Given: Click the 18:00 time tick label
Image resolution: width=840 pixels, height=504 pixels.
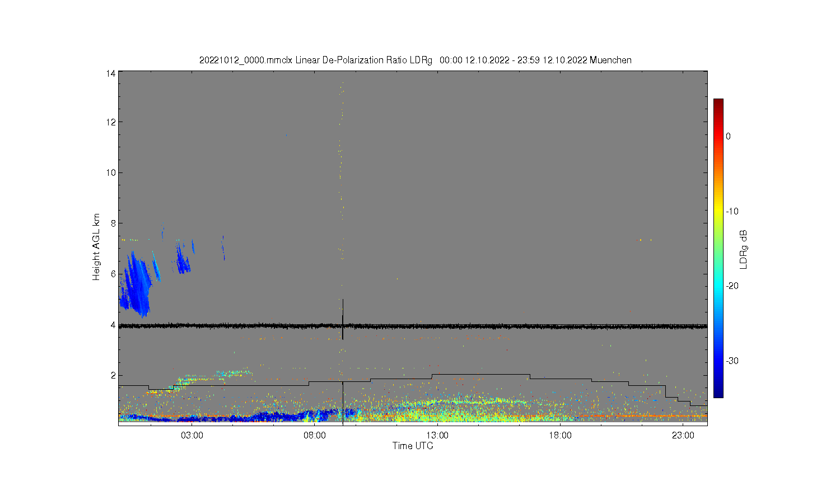Looking at the screenshot, I should (560, 436).
